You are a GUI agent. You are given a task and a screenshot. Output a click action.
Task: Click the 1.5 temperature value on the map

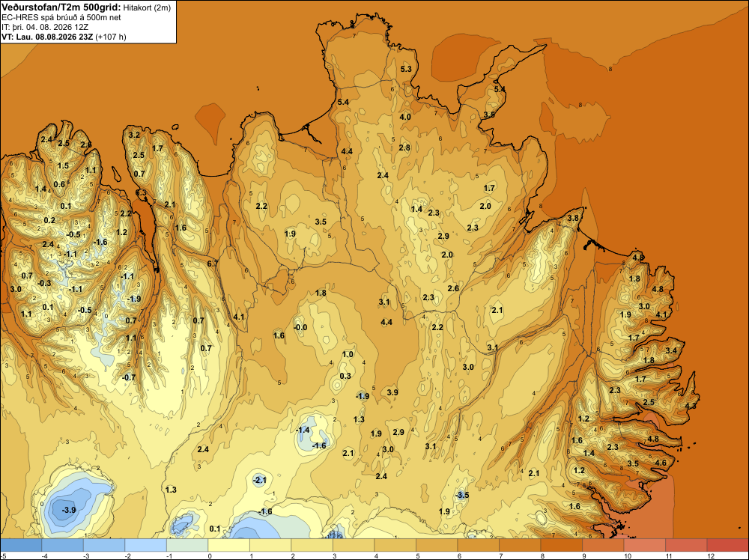(63, 165)
